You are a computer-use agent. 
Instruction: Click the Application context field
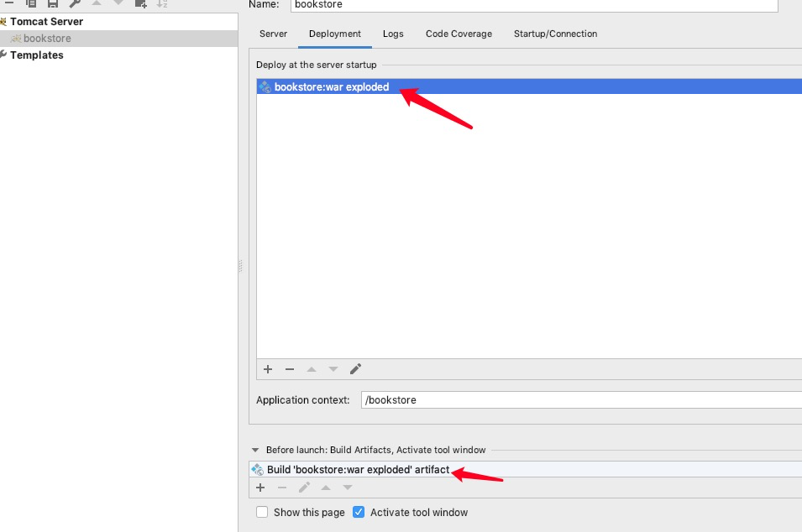point(581,400)
